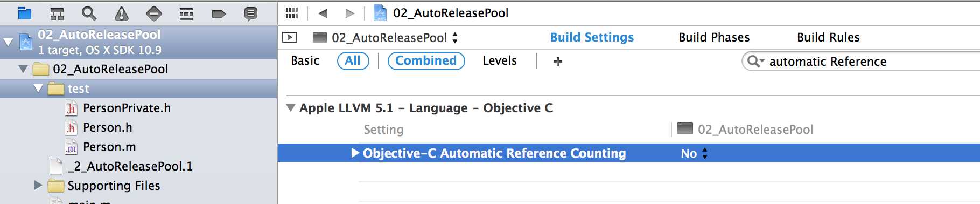Switch to the Build Phases tab
Image resolution: width=980 pixels, height=204 pixels.
(x=714, y=37)
